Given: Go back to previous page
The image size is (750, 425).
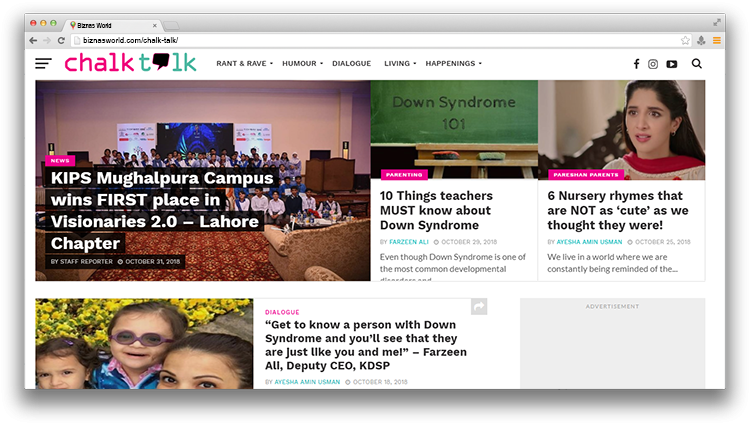Looking at the screenshot, I should click(x=33, y=40).
